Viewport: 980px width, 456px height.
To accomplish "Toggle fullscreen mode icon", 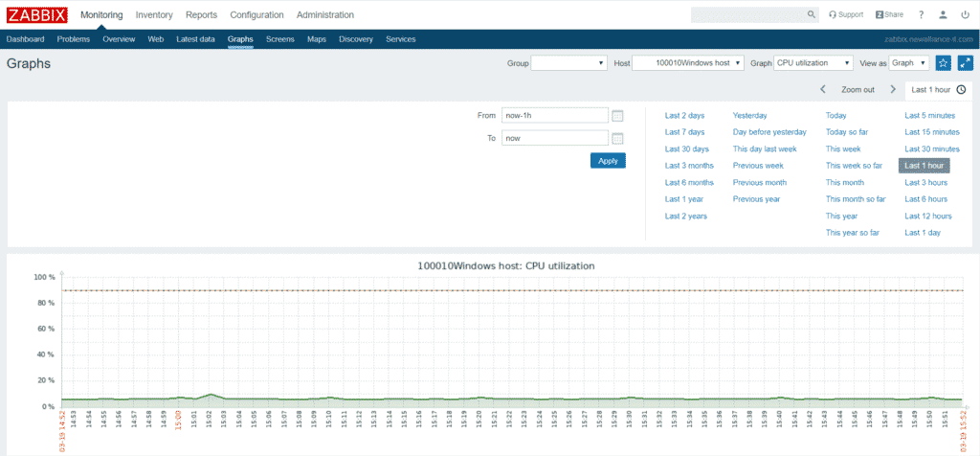I will coord(966,63).
